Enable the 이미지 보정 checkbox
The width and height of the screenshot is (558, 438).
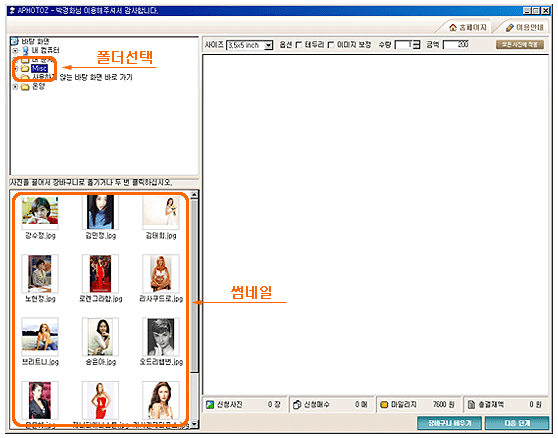(331, 44)
